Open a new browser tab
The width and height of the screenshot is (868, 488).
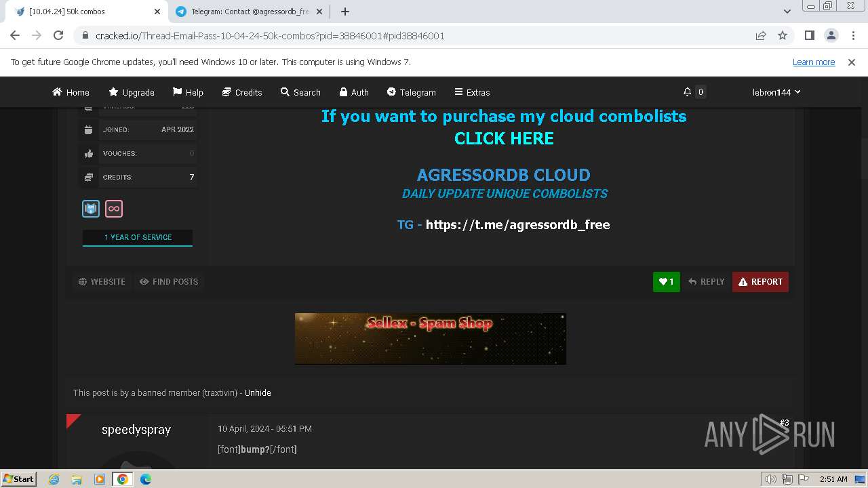tap(345, 12)
